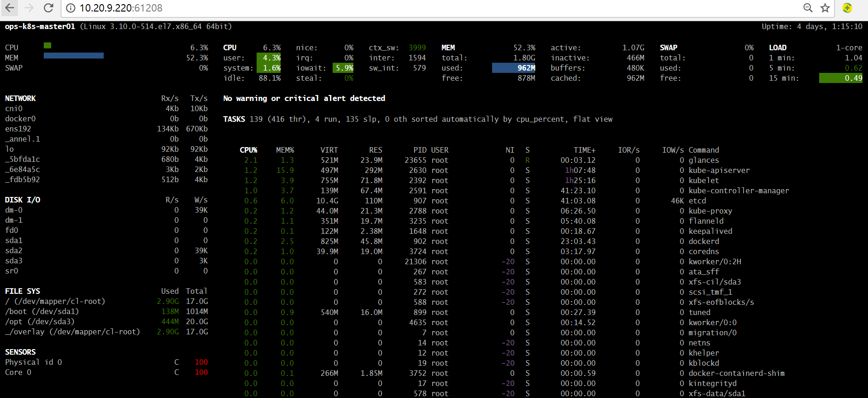Click the 15 min load value 0.49

(841, 78)
